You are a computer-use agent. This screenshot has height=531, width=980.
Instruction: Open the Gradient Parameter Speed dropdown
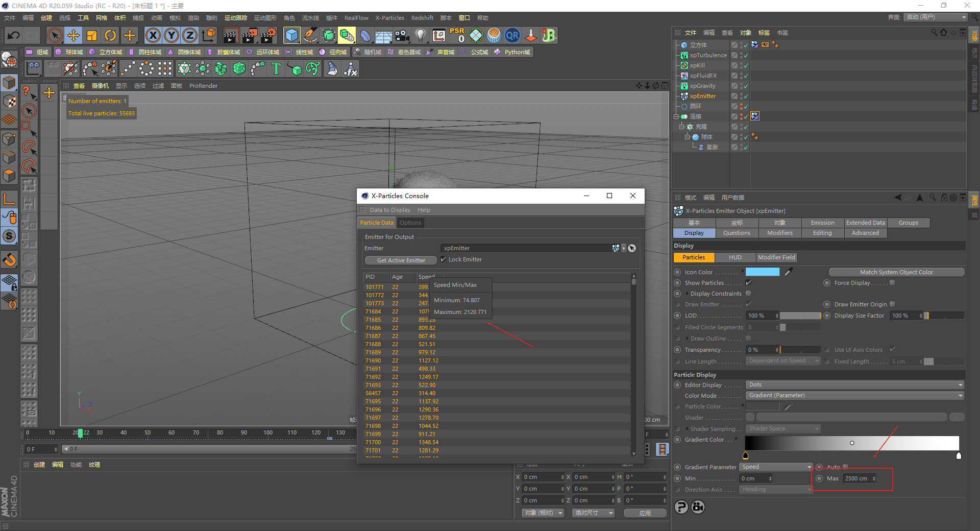pyautogui.click(x=776, y=467)
